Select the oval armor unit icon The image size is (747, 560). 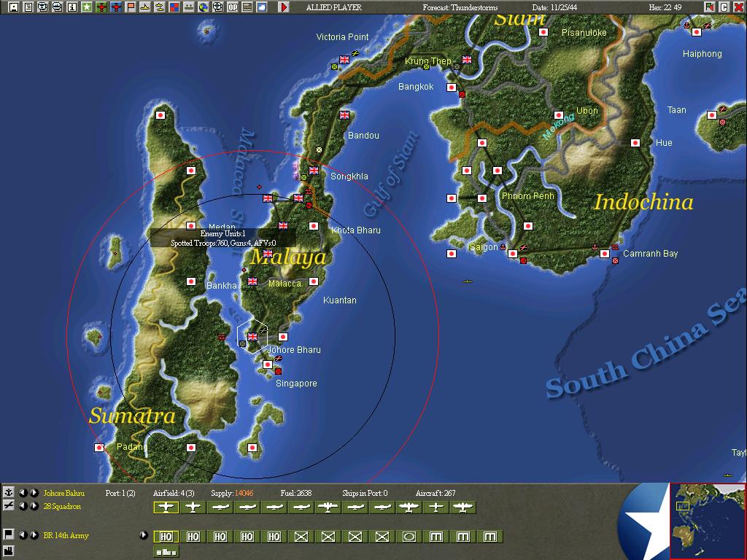[409, 537]
